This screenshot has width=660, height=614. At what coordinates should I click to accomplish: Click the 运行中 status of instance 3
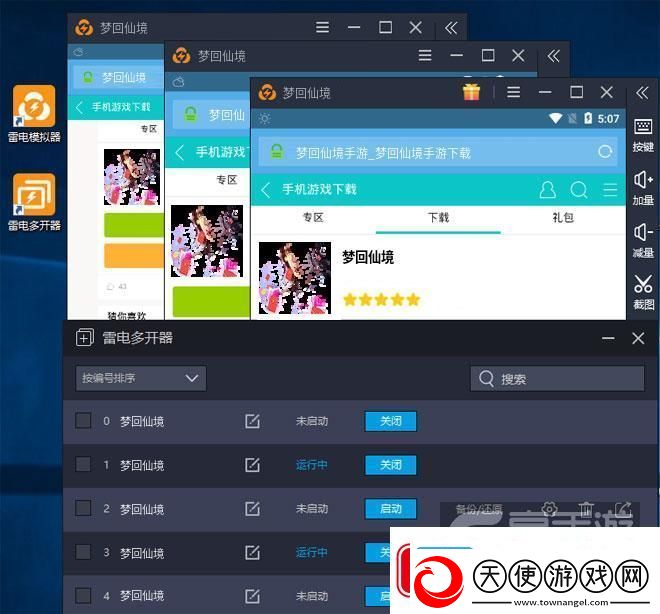point(311,552)
